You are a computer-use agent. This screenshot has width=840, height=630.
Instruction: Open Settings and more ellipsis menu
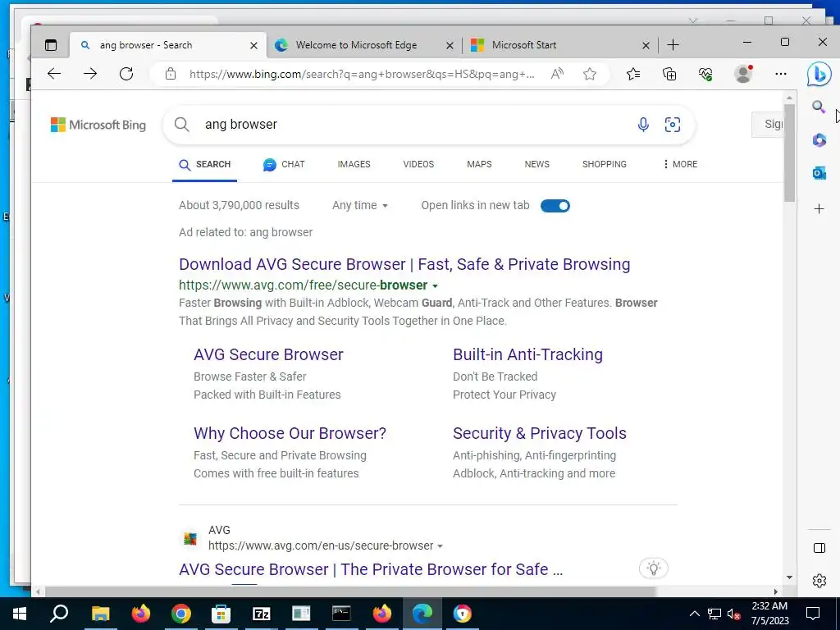click(x=781, y=74)
